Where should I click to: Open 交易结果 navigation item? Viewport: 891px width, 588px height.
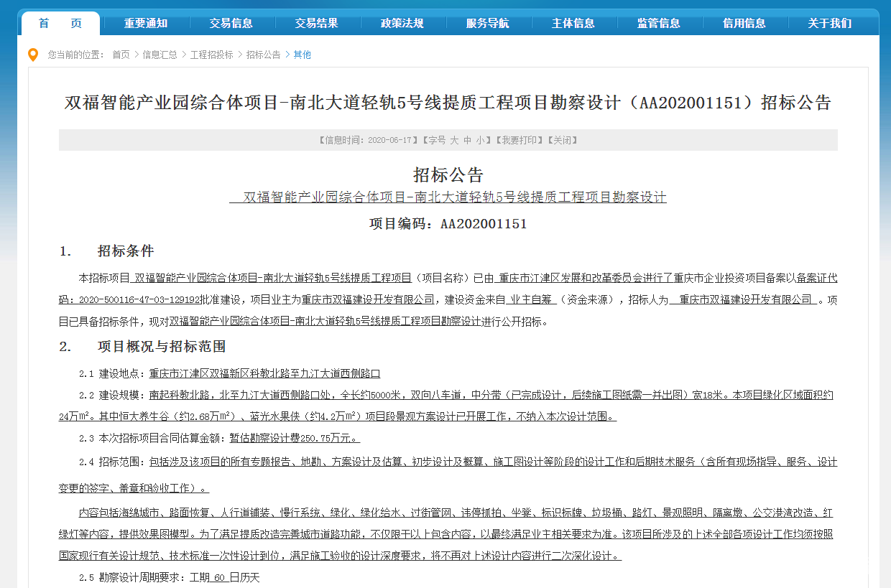click(x=317, y=24)
